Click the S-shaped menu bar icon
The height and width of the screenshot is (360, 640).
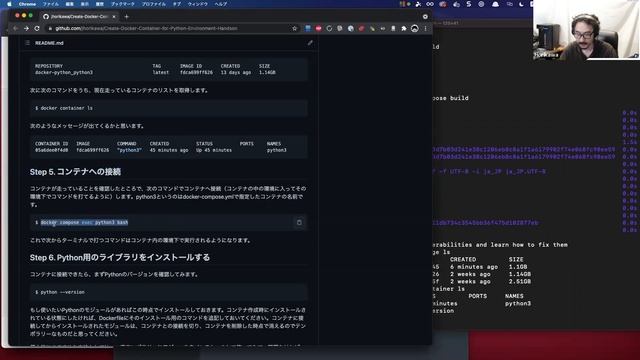point(469,4)
